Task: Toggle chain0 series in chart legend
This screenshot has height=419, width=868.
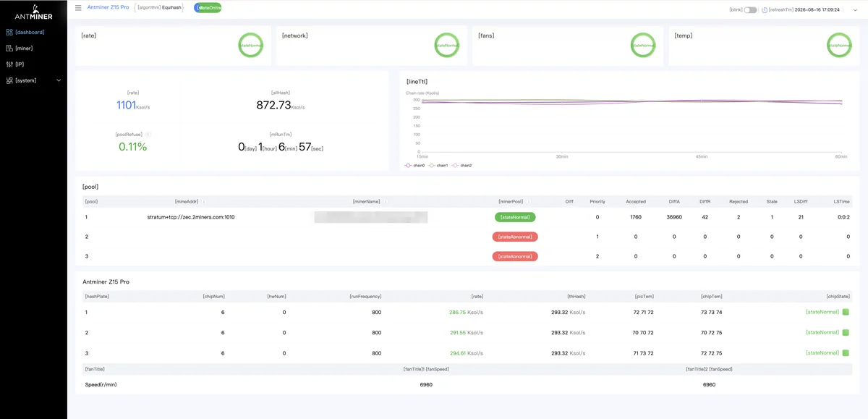Action: coord(414,166)
